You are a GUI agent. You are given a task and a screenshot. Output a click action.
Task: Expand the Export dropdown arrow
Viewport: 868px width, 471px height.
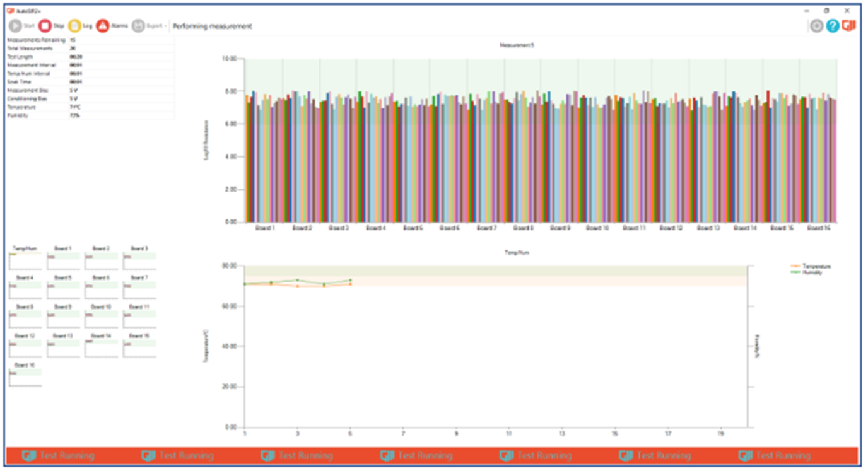[x=165, y=26]
